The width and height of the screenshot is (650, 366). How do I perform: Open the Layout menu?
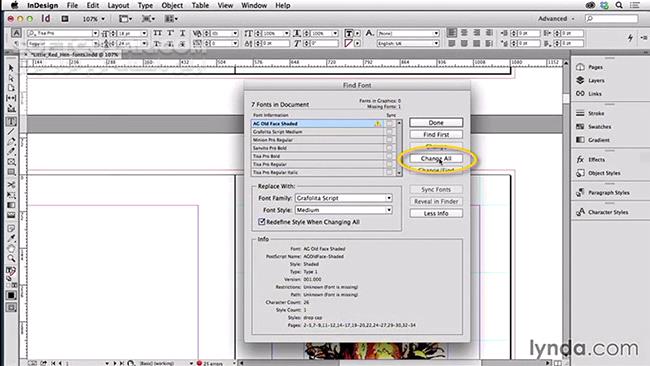pyautogui.click(x=118, y=5)
